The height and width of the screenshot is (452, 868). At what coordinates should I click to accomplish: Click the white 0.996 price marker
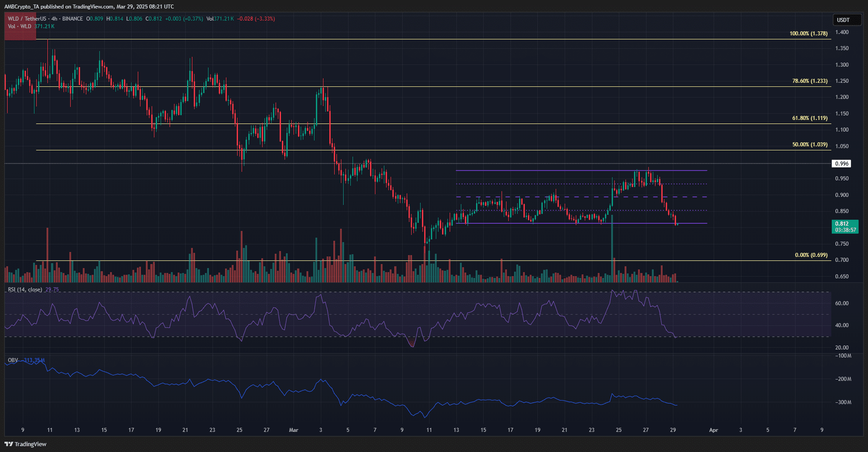(841, 164)
